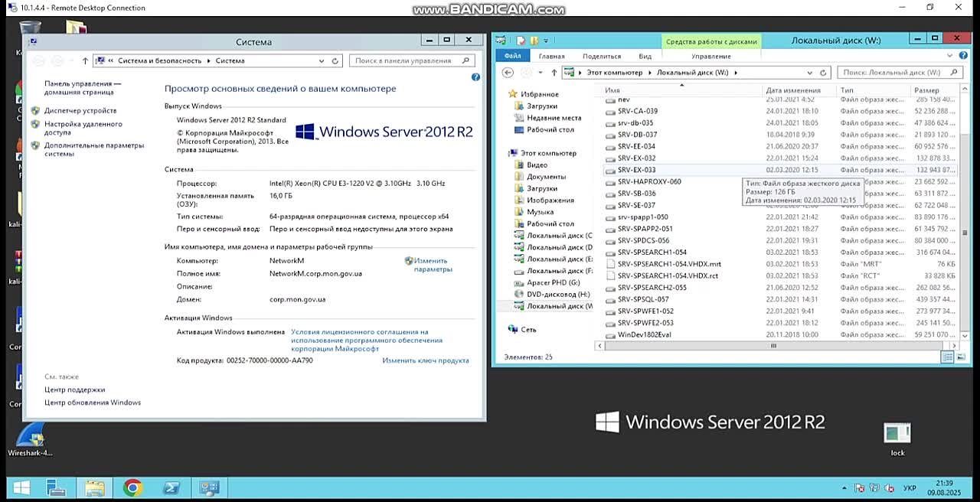Open the Explorer address history dropdown

pos(809,73)
